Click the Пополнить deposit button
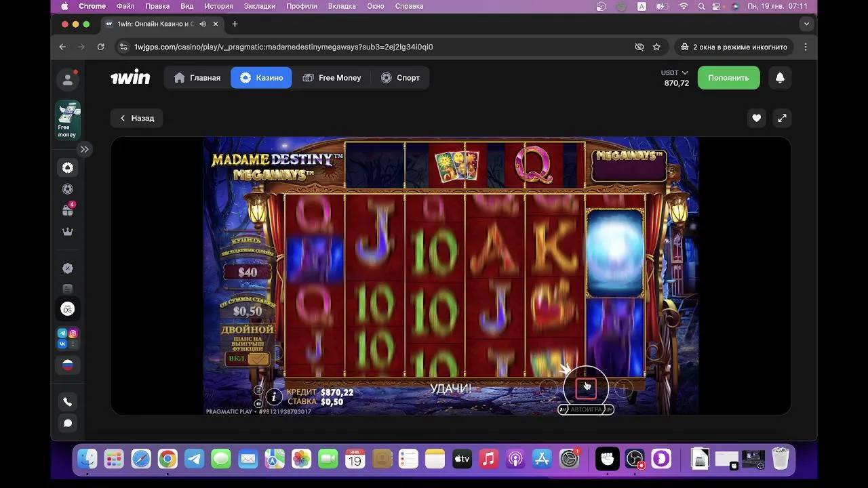This screenshot has height=488, width=868. coord(728,78)
